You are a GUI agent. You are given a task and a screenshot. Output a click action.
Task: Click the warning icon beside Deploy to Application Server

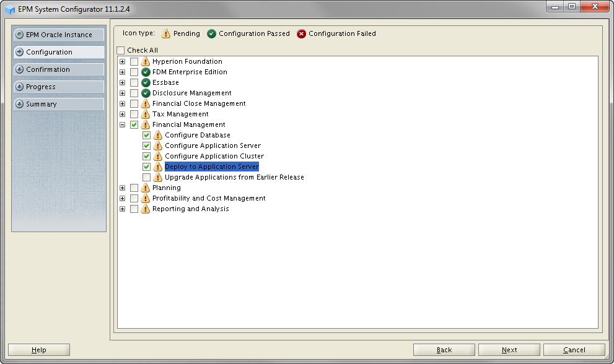point(158,167)
